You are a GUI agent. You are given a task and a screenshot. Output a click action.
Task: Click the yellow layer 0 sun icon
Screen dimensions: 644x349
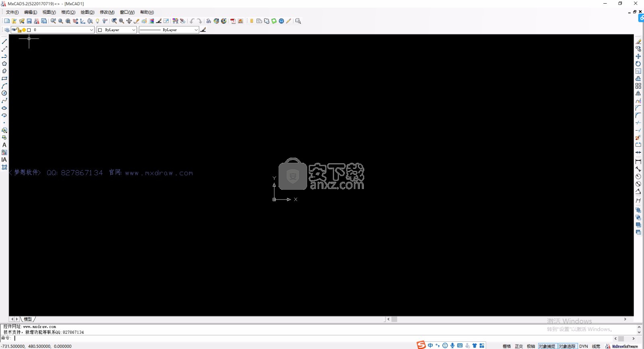[24, 30]
